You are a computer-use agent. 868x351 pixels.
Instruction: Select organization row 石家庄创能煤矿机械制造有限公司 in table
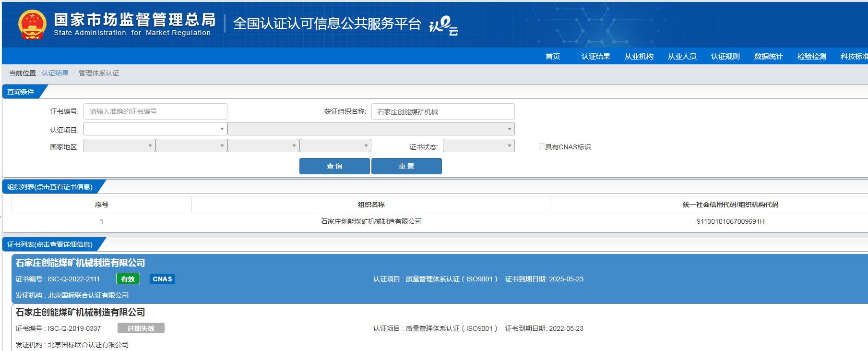[x=371, y=221]
